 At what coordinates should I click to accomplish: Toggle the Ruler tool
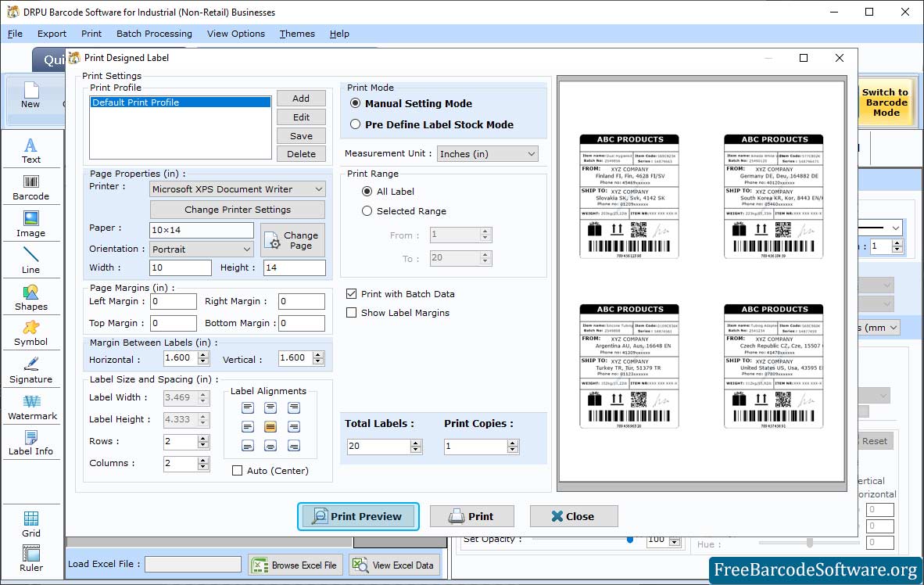pyautogui.click(x=30, y=558)
